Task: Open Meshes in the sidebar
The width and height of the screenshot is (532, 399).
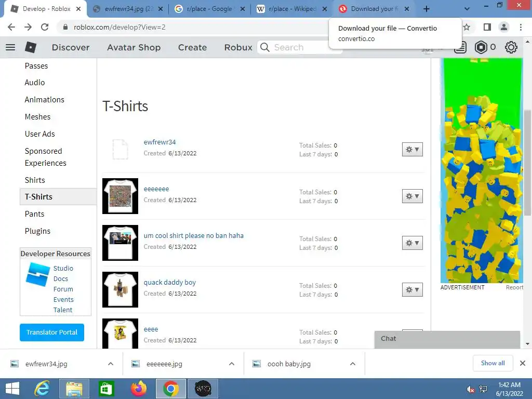Action: point(37,117)
